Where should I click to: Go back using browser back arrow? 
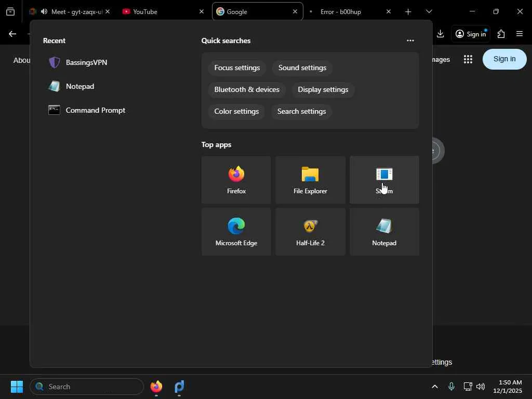coord(12,34)
